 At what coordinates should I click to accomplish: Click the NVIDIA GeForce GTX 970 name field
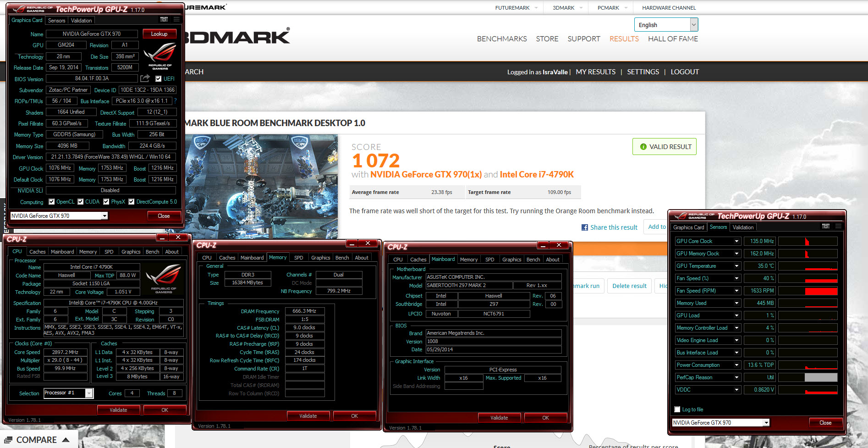(x=92, y=34)
